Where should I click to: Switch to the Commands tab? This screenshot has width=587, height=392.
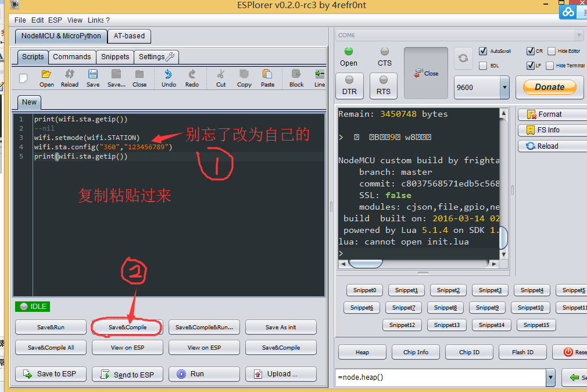(72, 57)
